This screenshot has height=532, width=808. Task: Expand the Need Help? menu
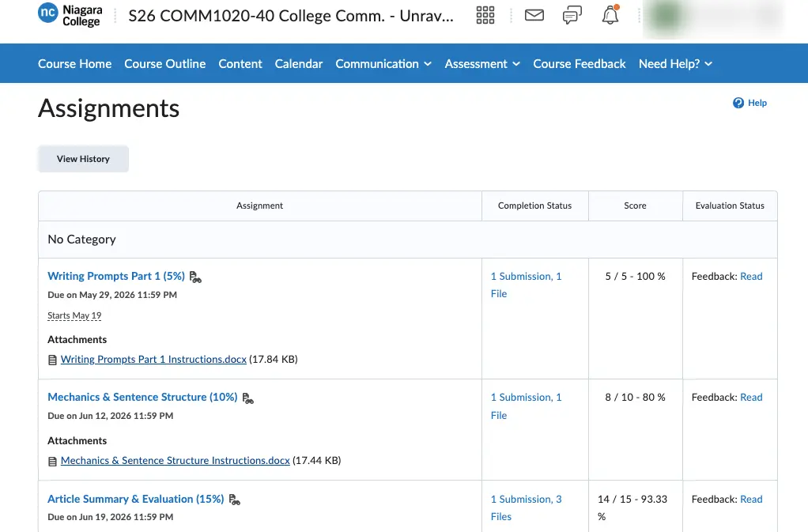675,64
